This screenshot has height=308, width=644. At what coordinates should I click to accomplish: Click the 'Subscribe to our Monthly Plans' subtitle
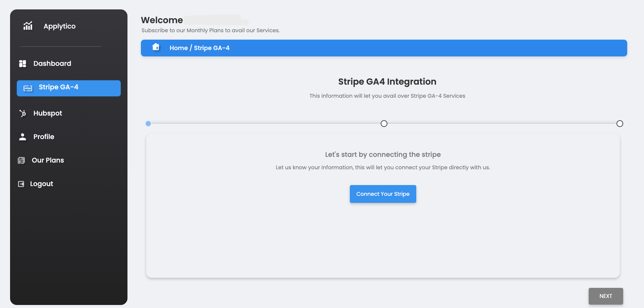(x=211, y=30)
